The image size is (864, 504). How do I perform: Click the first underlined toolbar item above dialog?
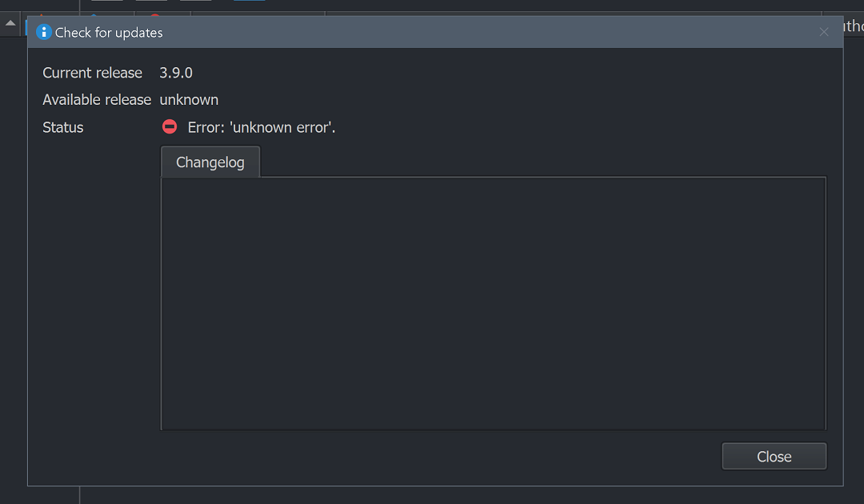(107, 1)
